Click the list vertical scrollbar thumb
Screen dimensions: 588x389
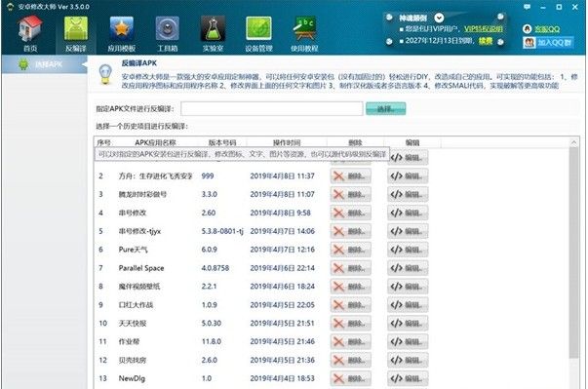click(x=573, y=253)
